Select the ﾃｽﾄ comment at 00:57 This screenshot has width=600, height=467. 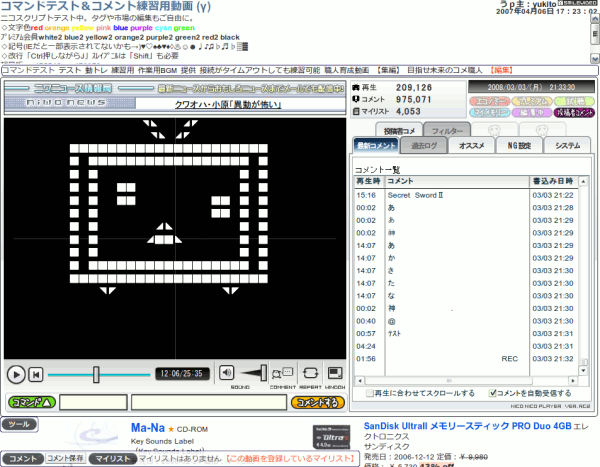[466, 333]
